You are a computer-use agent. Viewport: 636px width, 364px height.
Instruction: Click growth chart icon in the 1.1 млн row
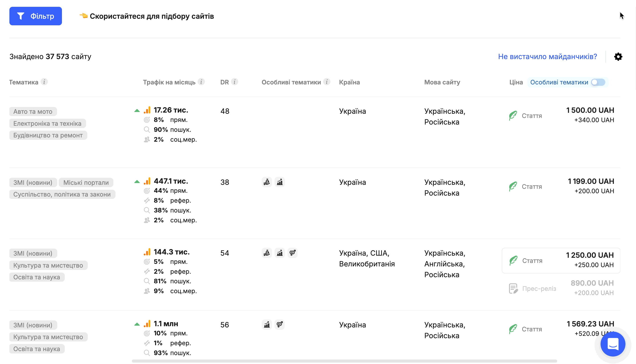[x=267, y=325]
